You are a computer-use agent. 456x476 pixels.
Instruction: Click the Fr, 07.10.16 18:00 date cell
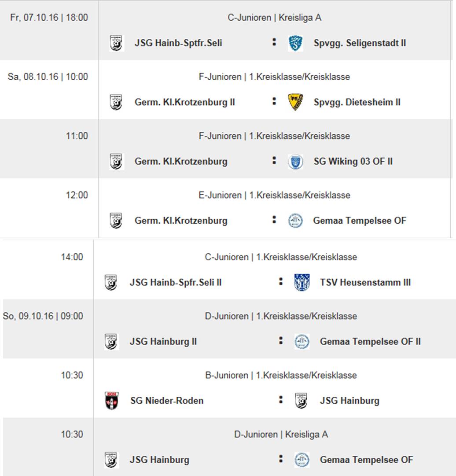(x=49, y=18)
